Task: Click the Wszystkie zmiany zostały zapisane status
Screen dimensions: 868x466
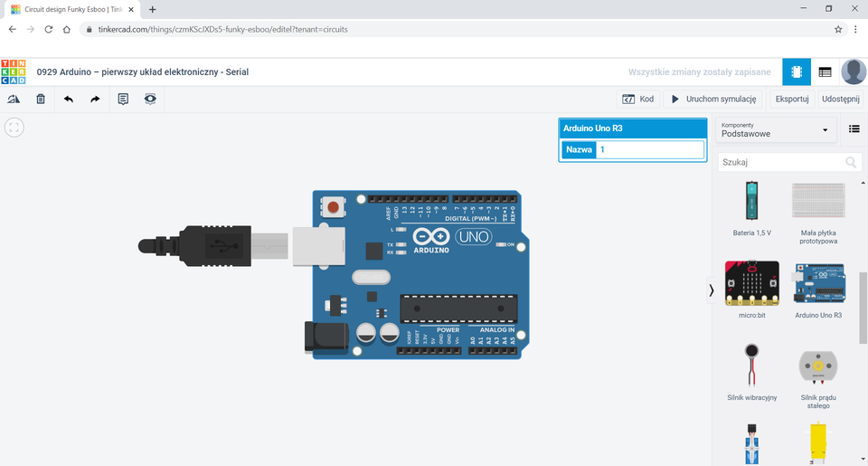Action: pyautogui.click(x=699, y=72)
